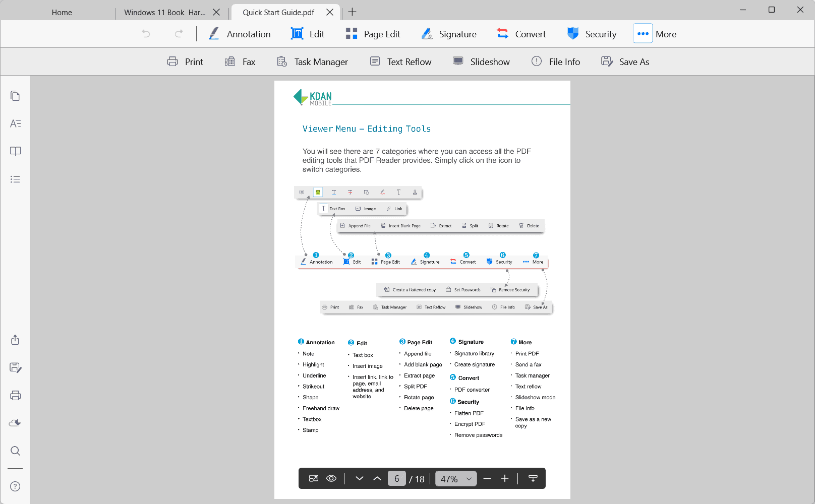Click the printer icon in sidebar
This screenshot has width=815, height=504.
pyautogui.click(x=15, y=395)
